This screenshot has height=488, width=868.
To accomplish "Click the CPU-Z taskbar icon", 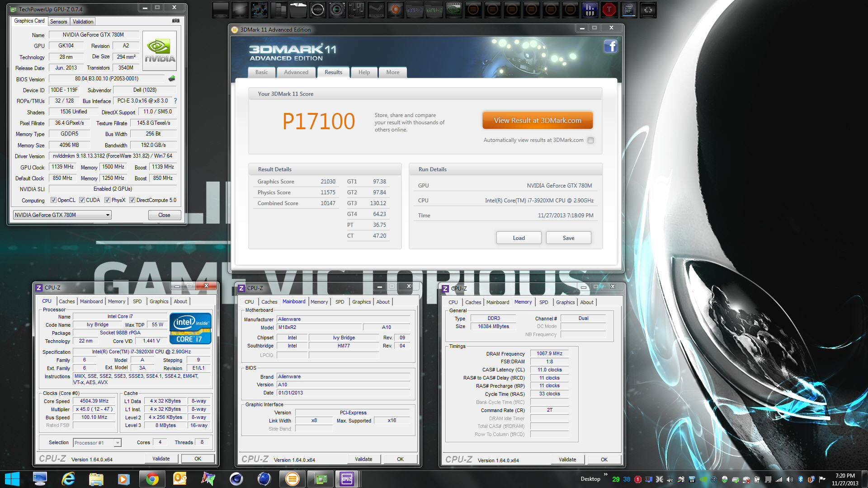I will [347, 479].
